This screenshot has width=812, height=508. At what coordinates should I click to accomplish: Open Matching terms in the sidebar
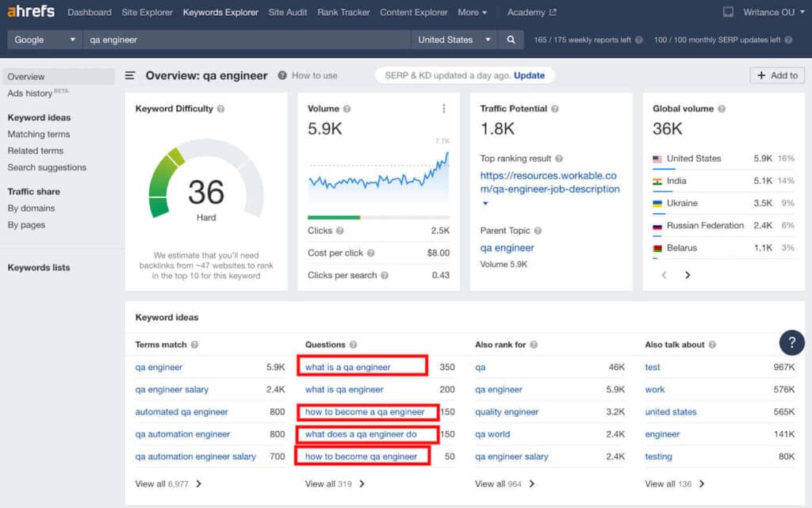coord(38,134)
